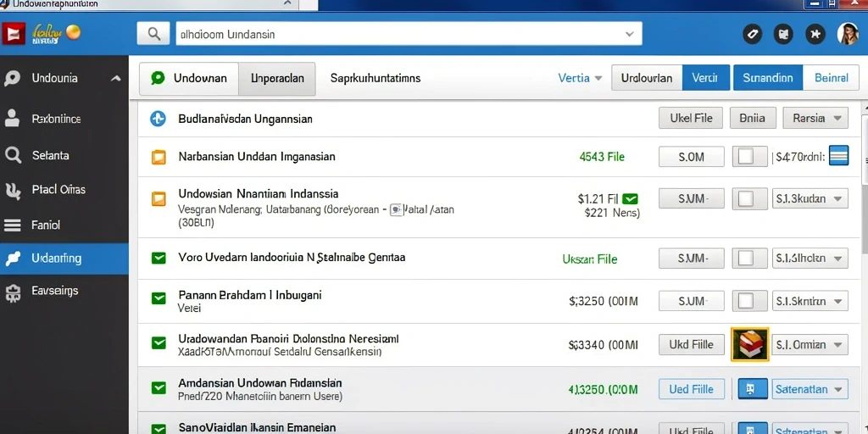The image size is (868, 434).
Task: Check the box on Panann Brahdam row
Action: tap(746, 301)
